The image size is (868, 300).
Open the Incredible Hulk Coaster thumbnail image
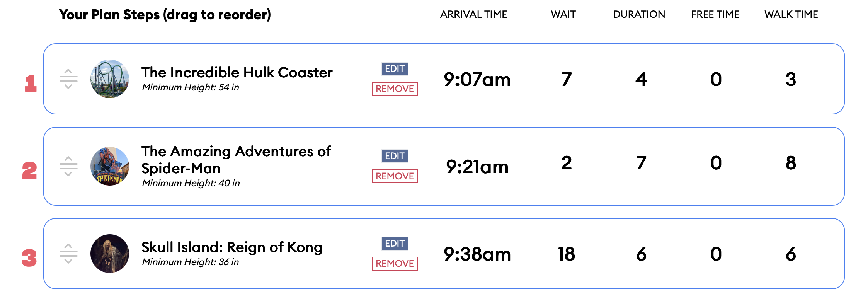click(110, 79)
